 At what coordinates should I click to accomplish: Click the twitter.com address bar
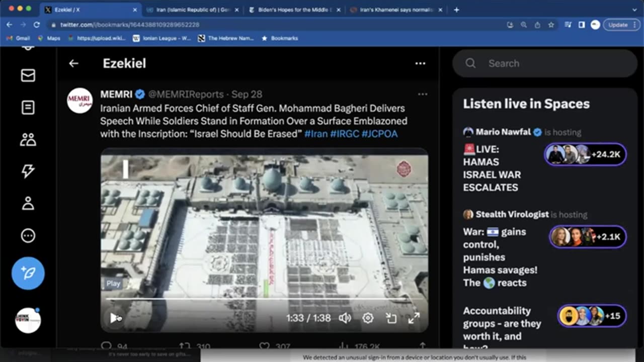coord(277,25)
